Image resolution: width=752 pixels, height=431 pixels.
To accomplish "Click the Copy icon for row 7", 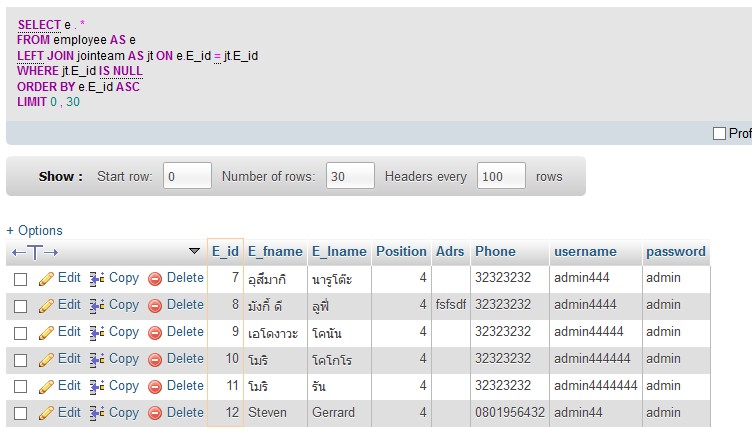I will pyautogui.click(x=97, y=279).
